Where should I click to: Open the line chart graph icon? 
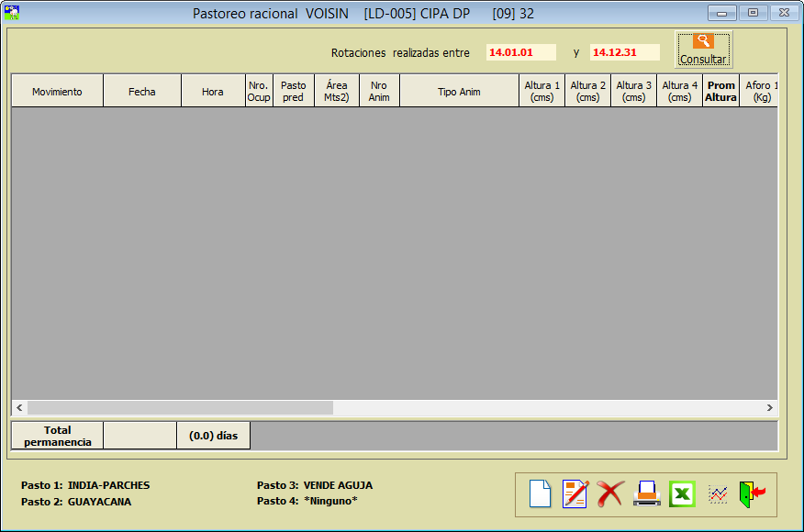tap(718, 493)
